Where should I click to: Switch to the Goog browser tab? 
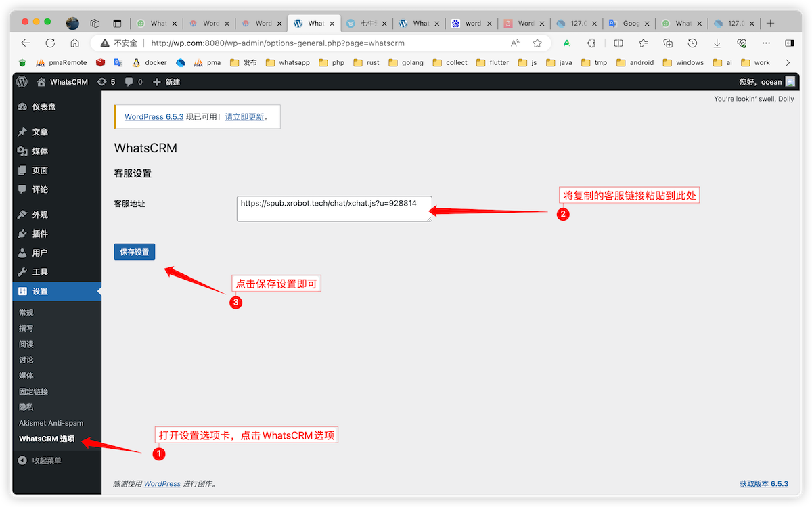point(630,23)
